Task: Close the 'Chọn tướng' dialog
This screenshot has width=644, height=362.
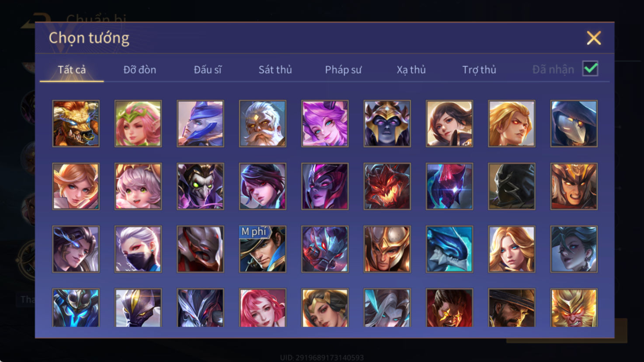Action: click(594, 38)
